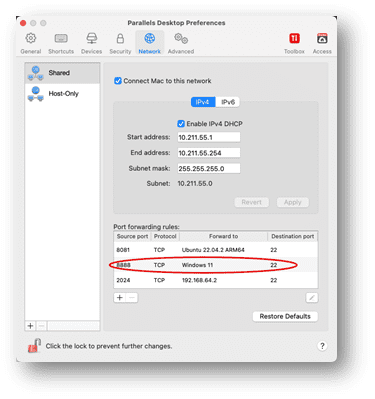Open the Shortcuts keyboard icon
Viewport: 375px width, 399px height.
pyautogui.click(x=61, y=38)
